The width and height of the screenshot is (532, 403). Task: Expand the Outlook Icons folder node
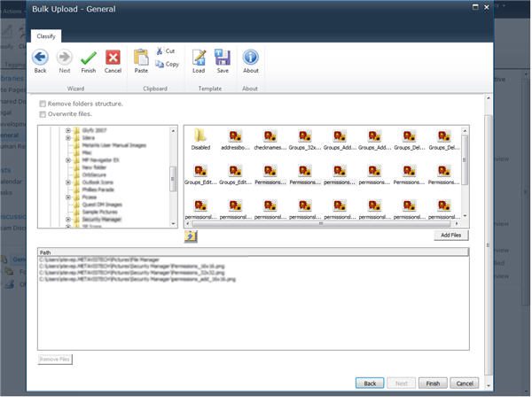click(x=68, y=182)
